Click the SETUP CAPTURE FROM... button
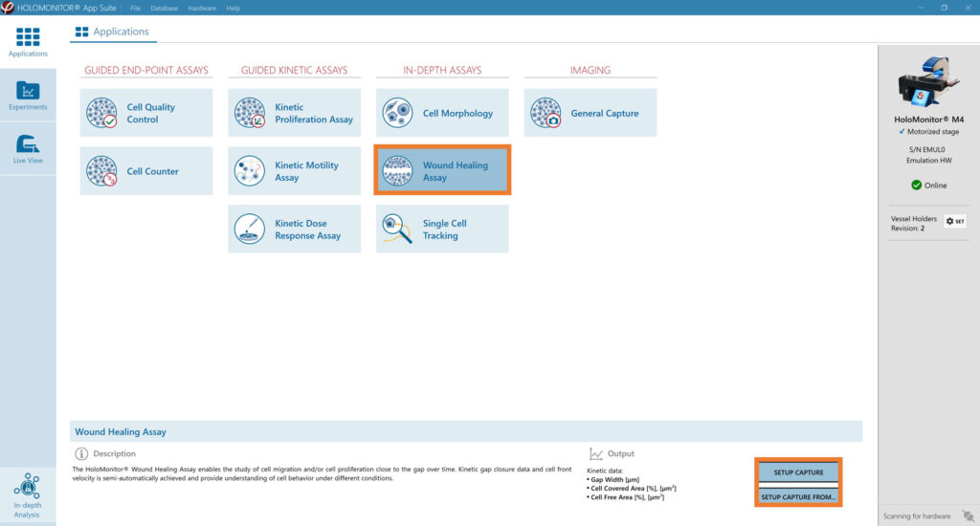Viewport: 980px width, 526px height. 798,496
